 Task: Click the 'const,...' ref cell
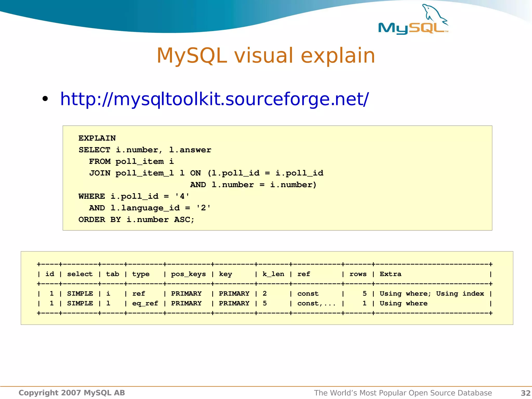pos(317,303)
